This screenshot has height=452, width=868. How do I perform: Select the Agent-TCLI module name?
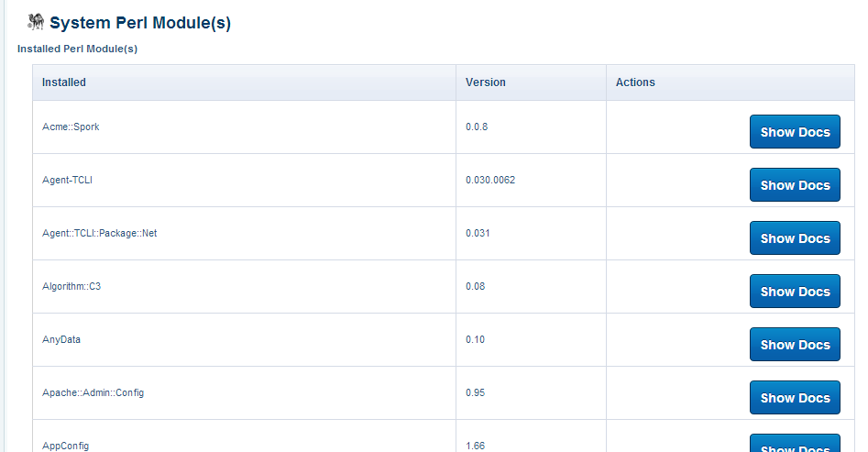coord(67,180)
